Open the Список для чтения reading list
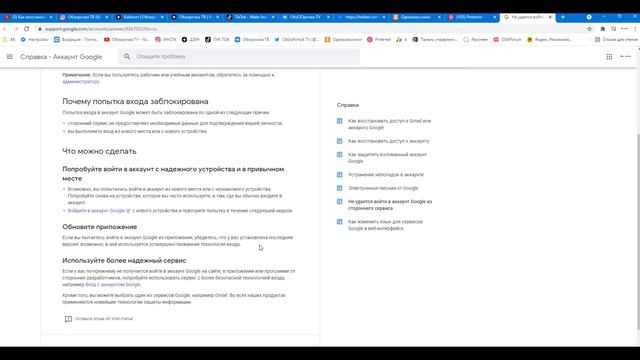 [616, 40]
